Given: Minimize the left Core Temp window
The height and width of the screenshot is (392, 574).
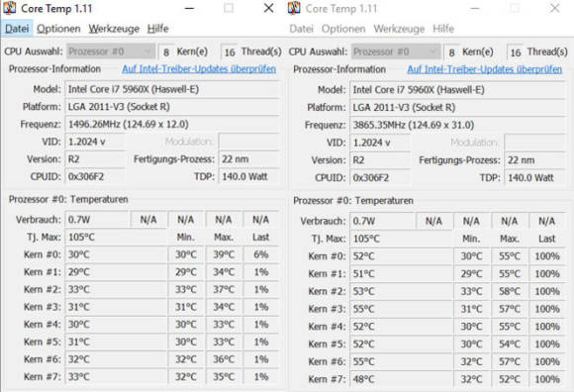Looking at the screenshot, I should tap(190, 8).
